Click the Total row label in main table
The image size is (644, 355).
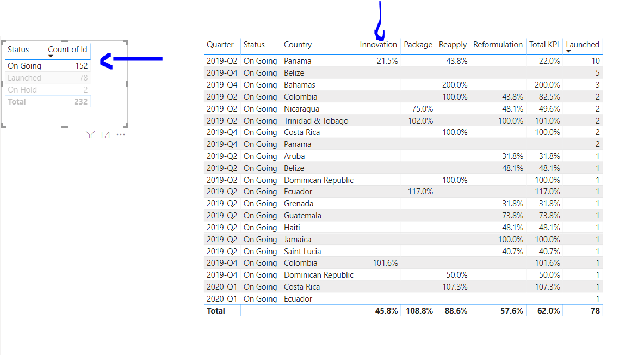point(215,311)
